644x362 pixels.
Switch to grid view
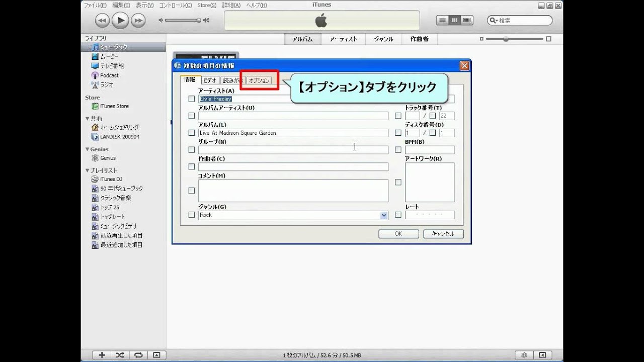pyautogui.click(x=455, y=20)
